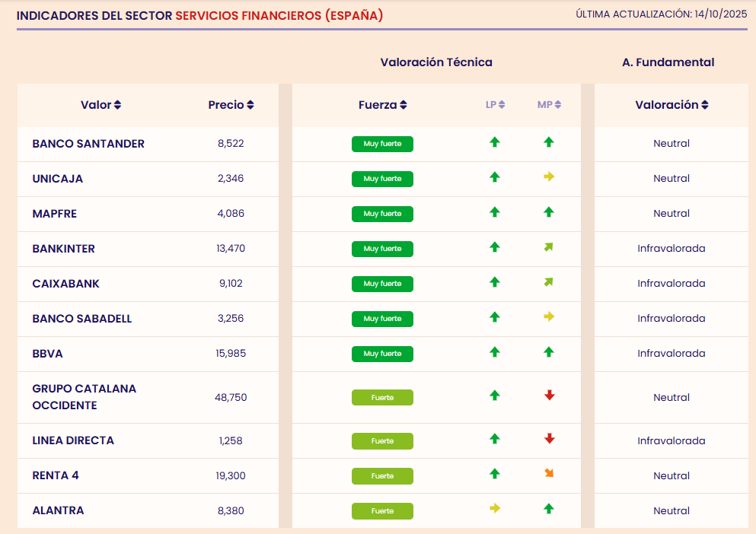Sort table by Precio column
Viewport: 756px width, 534px height.
[x=231, y=105]
